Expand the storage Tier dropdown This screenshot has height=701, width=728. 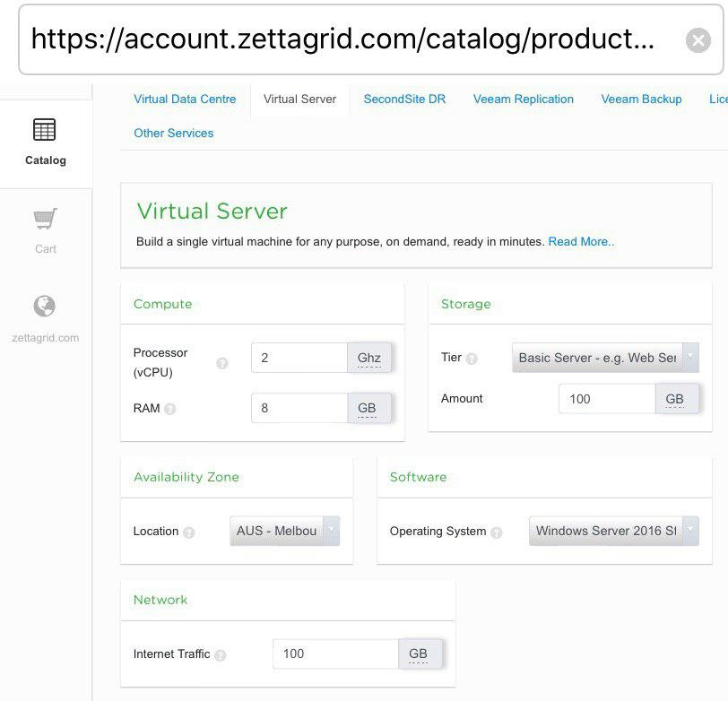pyautogui.click(x=605, y=358)
